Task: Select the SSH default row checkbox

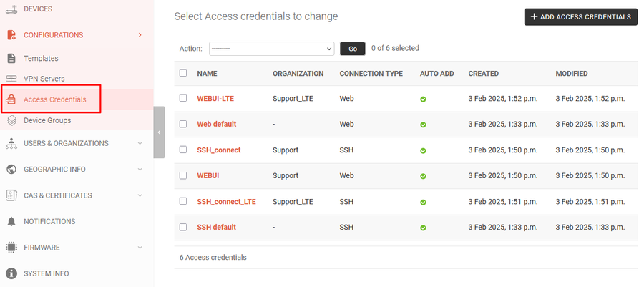Action: pyautogui.click(x=183, y=227)
